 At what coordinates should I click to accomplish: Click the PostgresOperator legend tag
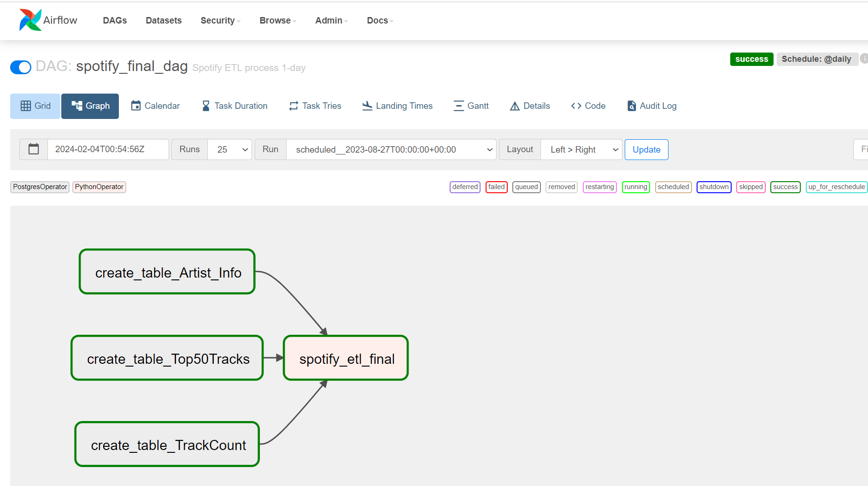[40, 187]
